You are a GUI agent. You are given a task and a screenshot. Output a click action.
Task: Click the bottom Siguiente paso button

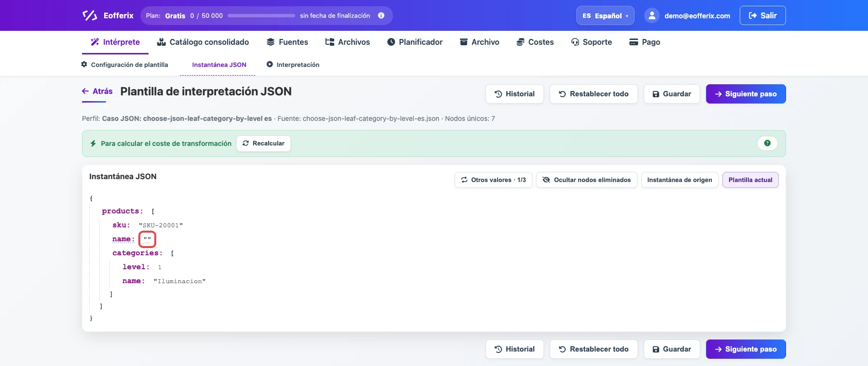tap(746, 349)
